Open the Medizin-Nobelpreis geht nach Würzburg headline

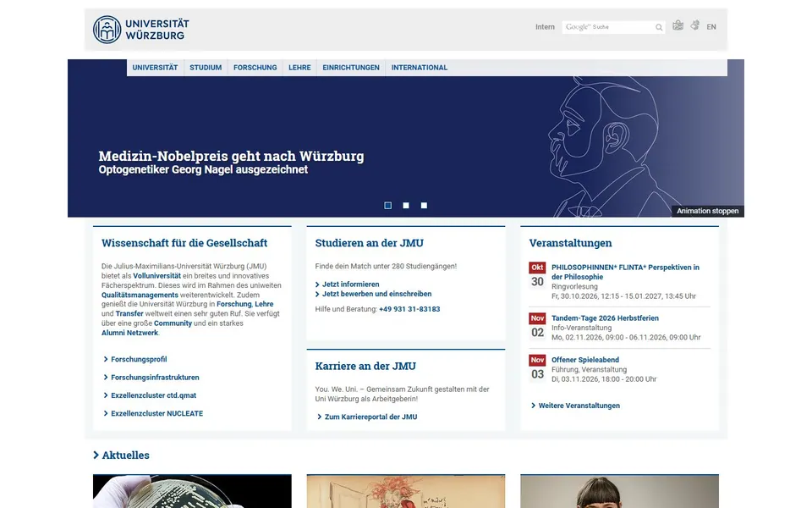tap(231, 156)
